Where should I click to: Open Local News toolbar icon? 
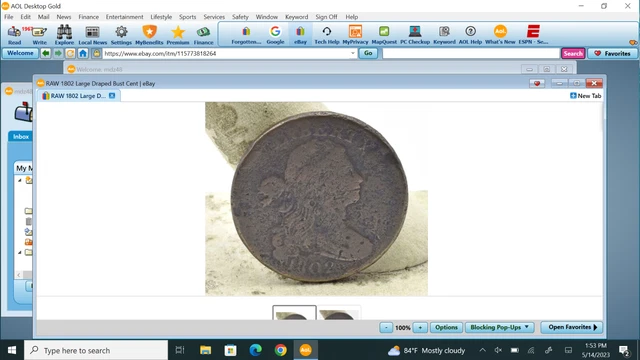pos(92,35)
